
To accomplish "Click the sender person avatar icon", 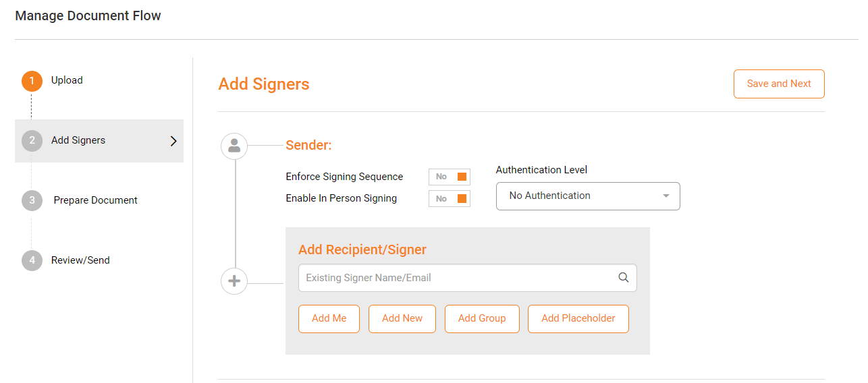I will (x=234, y=146).
